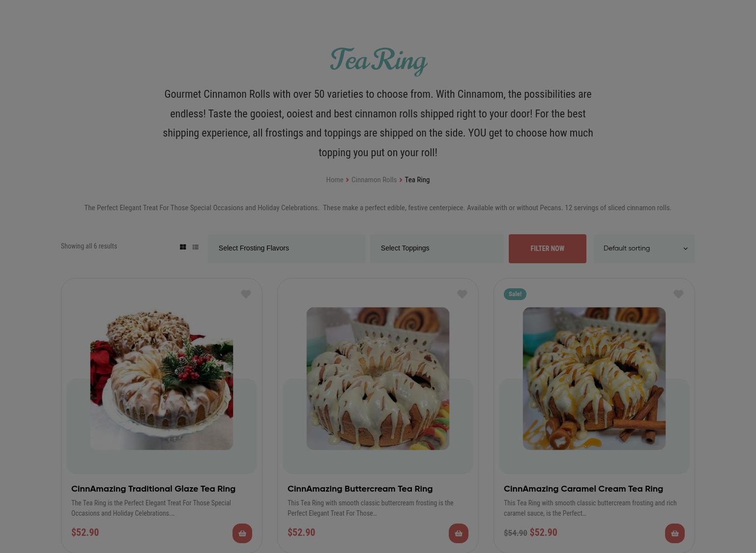756x553 pixels.
Task: Open the Select Toppings dropdown
Action: [x=436, y=249]
